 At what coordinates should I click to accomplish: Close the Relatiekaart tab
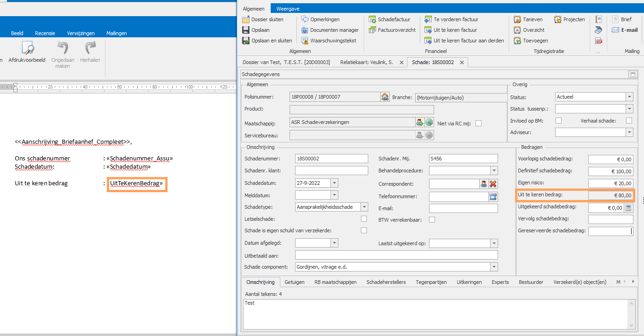click(401, 62)
